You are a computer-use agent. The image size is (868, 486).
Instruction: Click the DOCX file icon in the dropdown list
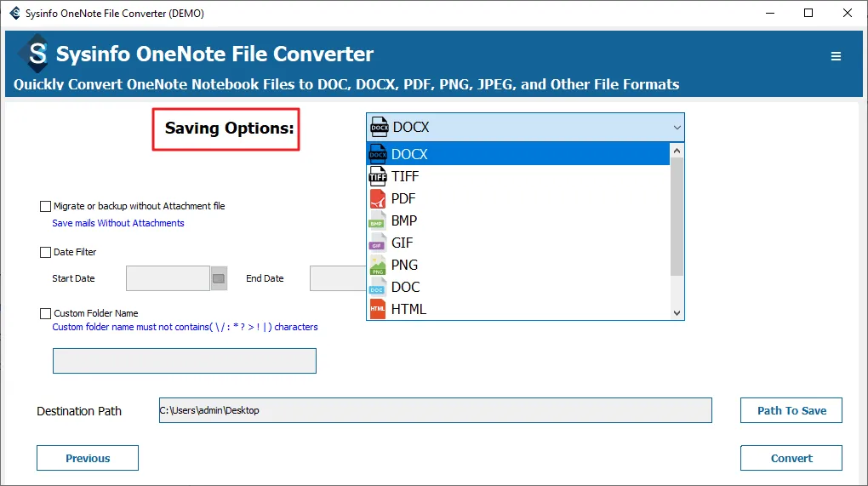(x=378, y=154)
